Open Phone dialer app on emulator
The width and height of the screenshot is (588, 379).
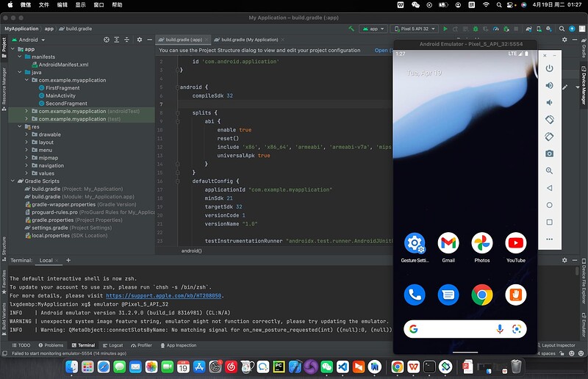click(x=415, y=295)
